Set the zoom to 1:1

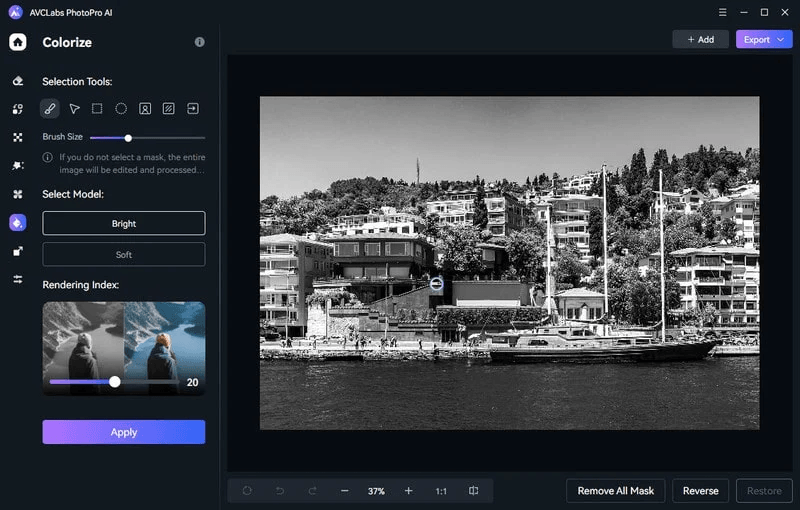(x=441, y=491)
